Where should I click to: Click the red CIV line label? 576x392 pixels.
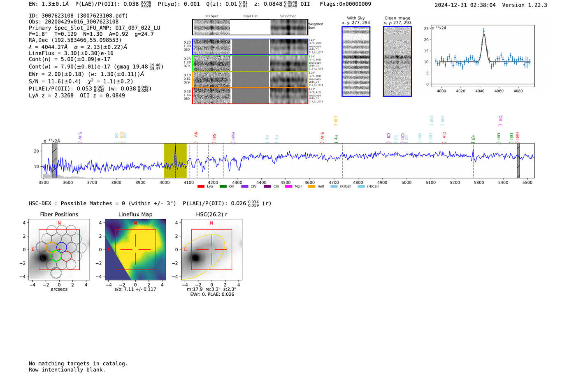[x=444, y=137]
